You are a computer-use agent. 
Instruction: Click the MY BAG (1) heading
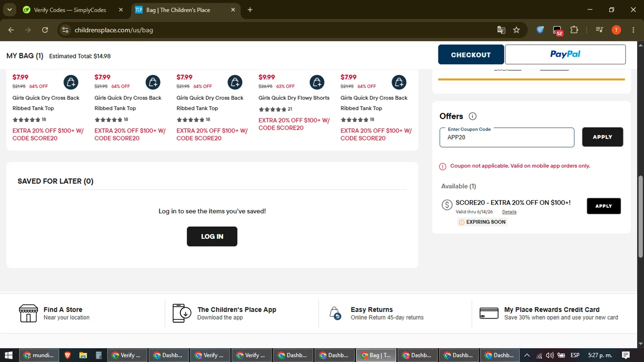click(25, 56)
